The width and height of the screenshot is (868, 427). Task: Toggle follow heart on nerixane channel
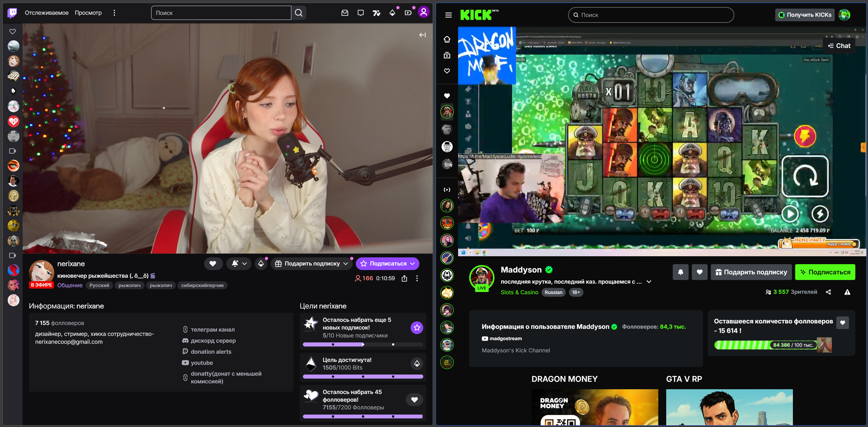(213, 264)
